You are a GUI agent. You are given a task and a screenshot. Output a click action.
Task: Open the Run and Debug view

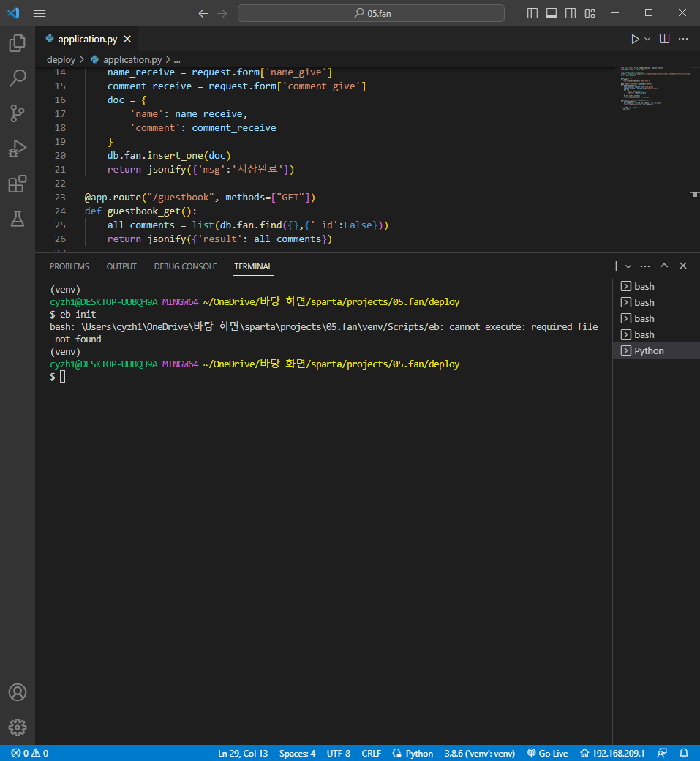pyautogui.click(x=18, y=149)
